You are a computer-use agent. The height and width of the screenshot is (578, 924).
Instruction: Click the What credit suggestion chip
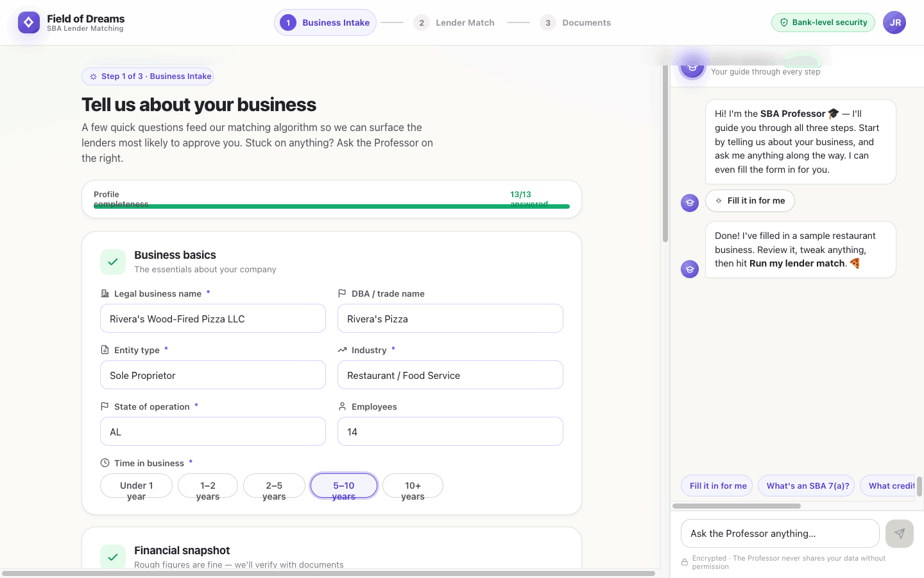tap(888, 486)
